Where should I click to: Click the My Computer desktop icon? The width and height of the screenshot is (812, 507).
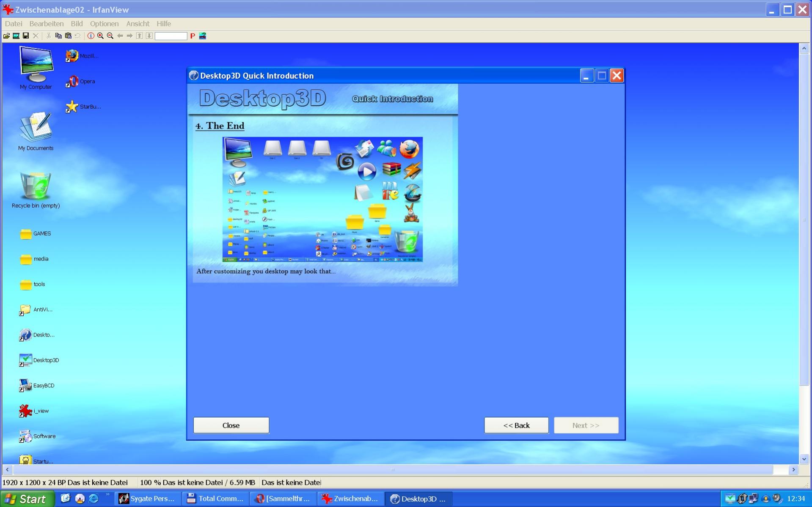(36, 68)
